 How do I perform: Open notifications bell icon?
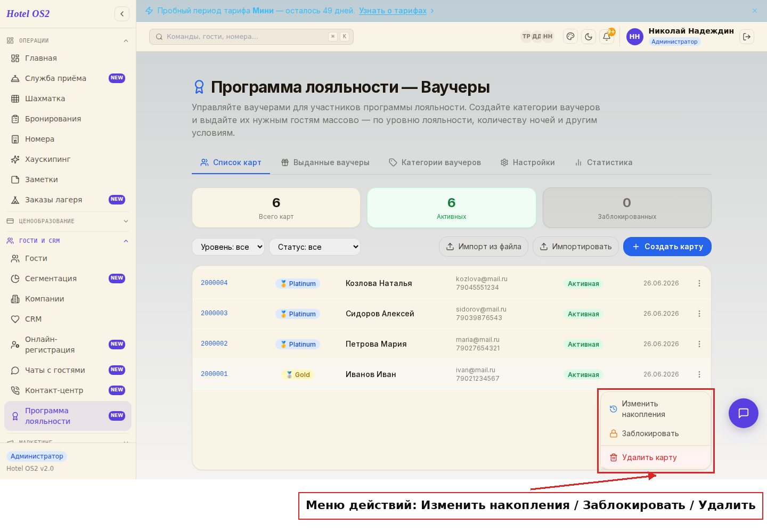(x=607, y=37)
